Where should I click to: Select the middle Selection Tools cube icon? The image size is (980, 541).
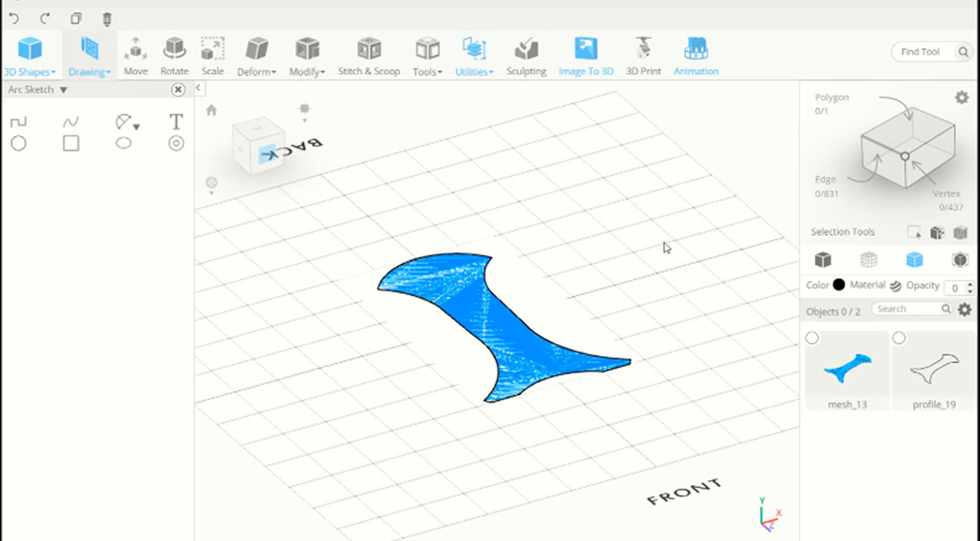pos(937,232)
